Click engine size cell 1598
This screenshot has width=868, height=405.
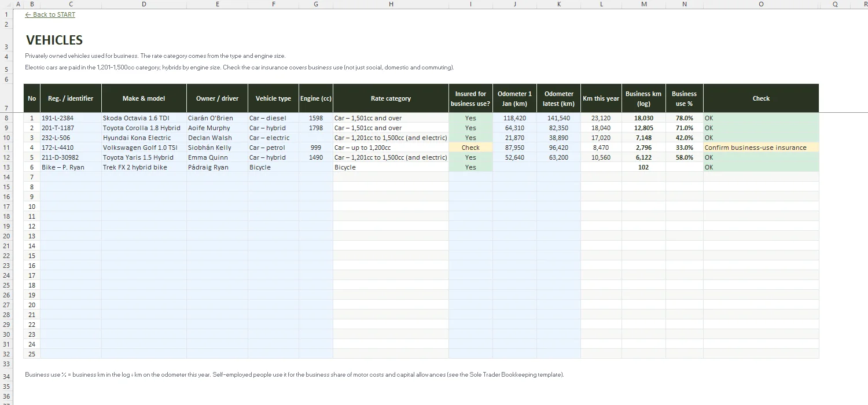pos(316,118)
